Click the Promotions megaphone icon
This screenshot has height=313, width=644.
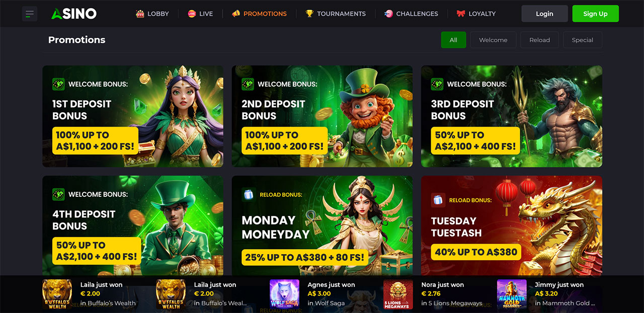(x=236, y=14)
